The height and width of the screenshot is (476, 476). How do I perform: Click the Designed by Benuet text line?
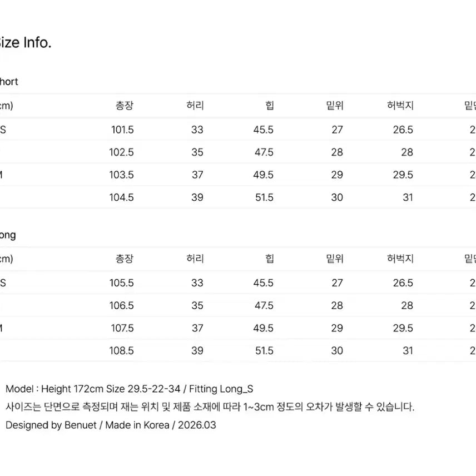[x=111, y=425]
